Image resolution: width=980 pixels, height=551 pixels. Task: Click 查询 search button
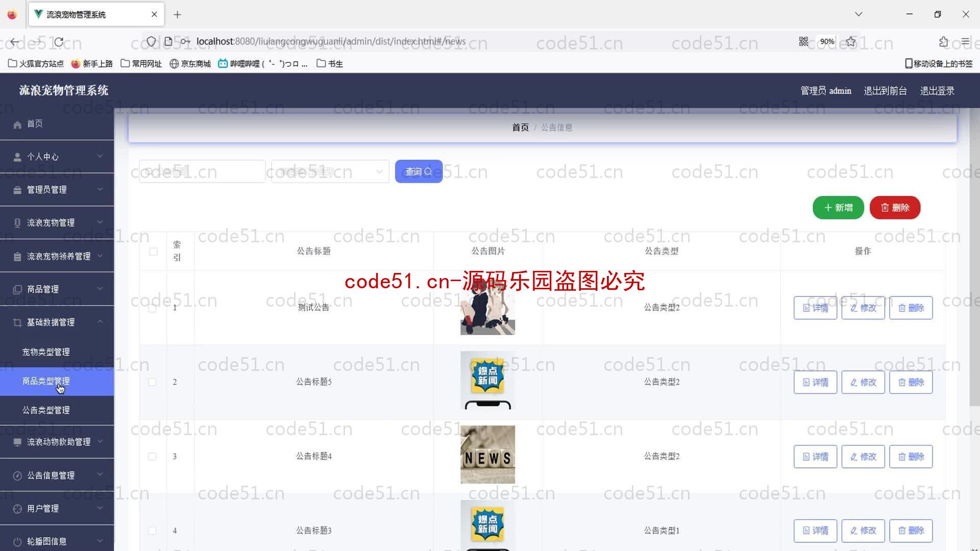tap(418, 171)
